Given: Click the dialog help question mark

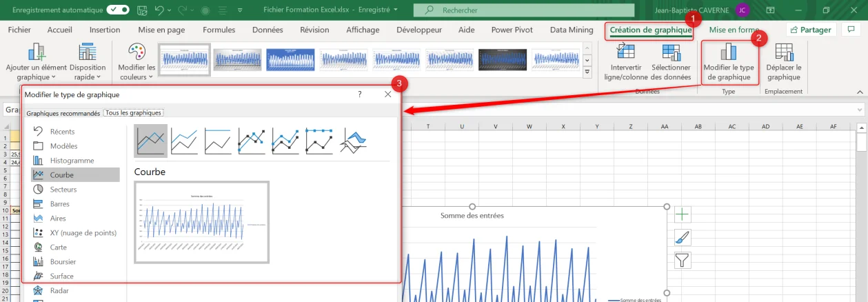Looking at the screenshot, I should tap(360, 94).
